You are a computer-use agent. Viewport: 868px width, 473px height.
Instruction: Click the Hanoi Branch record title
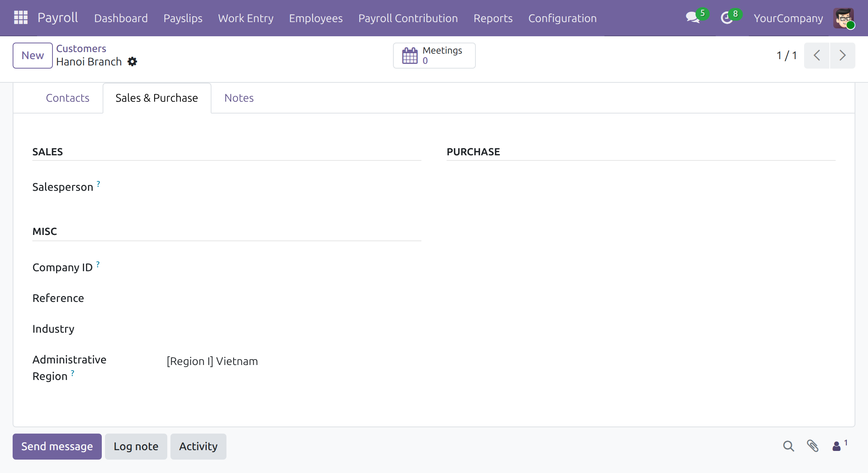[89, 62]
